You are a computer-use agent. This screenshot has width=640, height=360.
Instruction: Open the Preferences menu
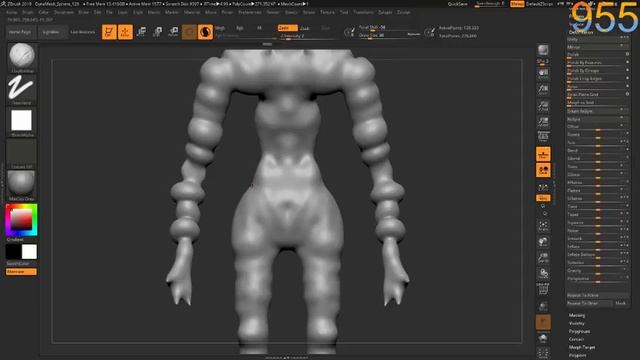(250, 12)
